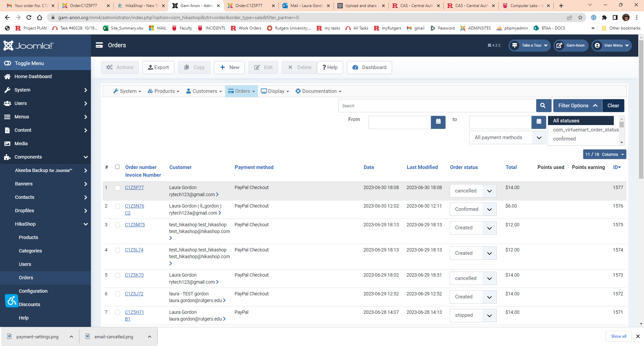The image size is (644, 346).
Task: Close the downloads bar
Action: [638, 336]
